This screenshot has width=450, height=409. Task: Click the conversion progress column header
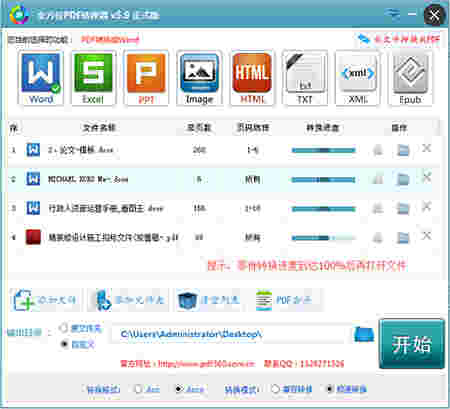(323, 128)
